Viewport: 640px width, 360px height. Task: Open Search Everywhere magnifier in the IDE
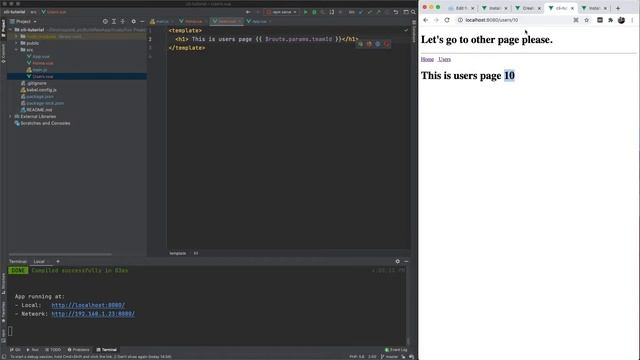coord(413,12)
